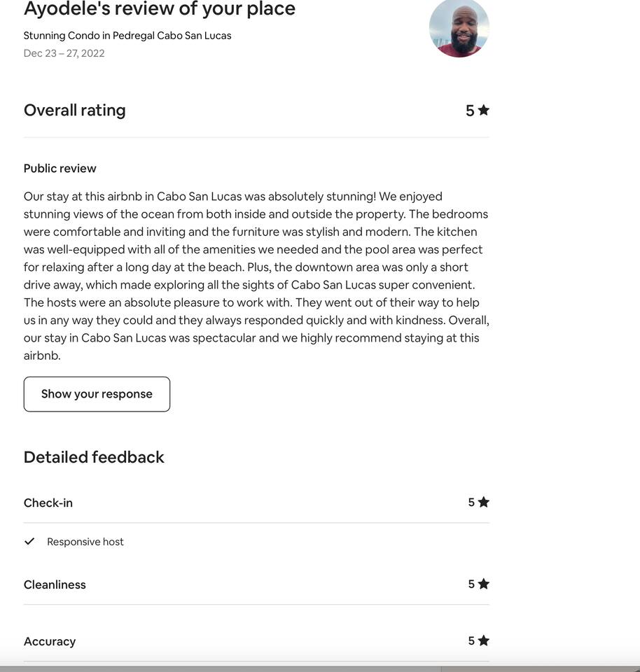Click the Accuracy star icon
The width and height of the screenshot is (640, 672).
click(483, 640)
